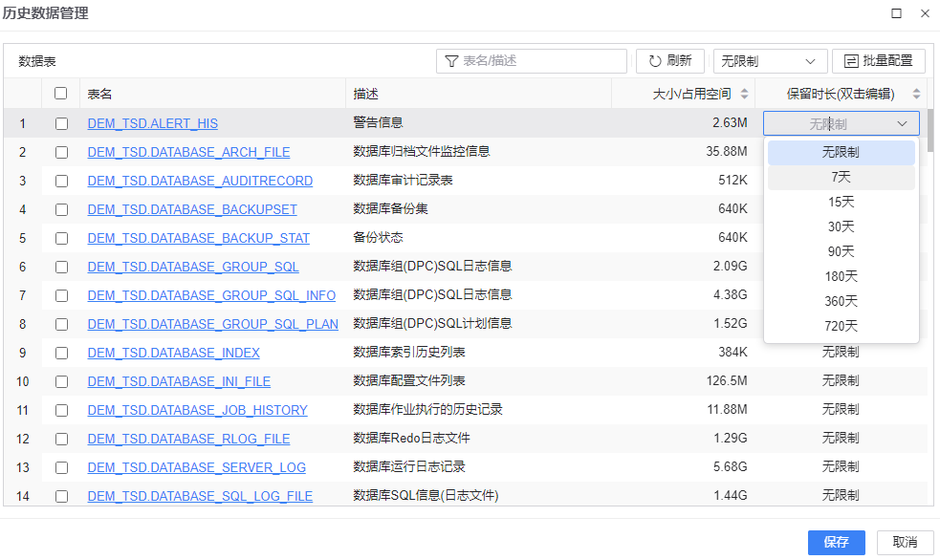Select 90天 retention option
This screenshot has height=560, width=940.
tap(842, 251)
